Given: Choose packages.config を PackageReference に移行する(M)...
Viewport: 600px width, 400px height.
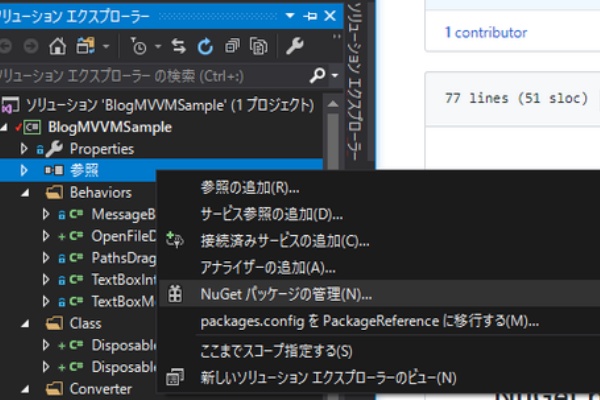Looking at the screenshot, I should pos(370,321).
